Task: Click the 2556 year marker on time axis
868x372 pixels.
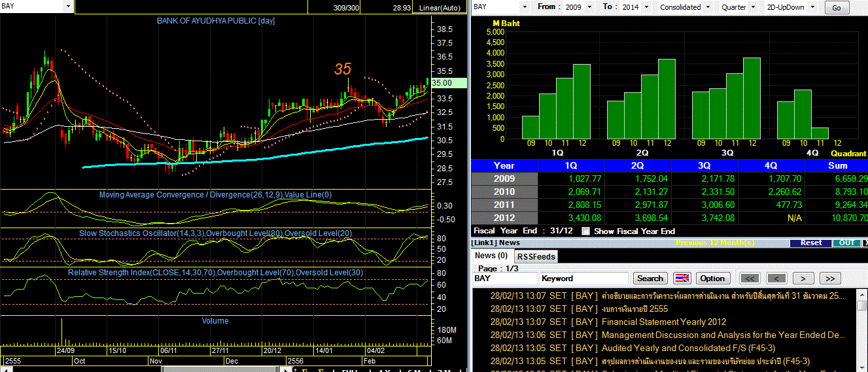Action: click(296, 360)
